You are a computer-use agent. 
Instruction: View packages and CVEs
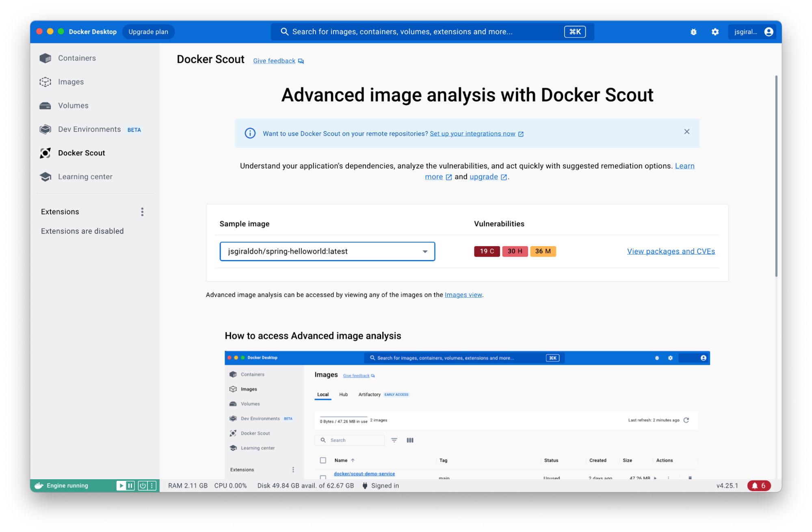click(x=671, y=251)
